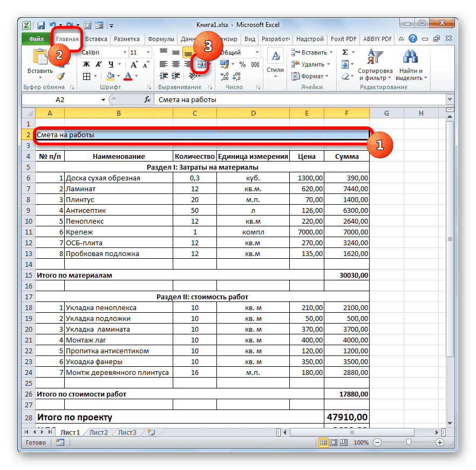Click the Формат button in Ячейки group

(x=311, y=75)
